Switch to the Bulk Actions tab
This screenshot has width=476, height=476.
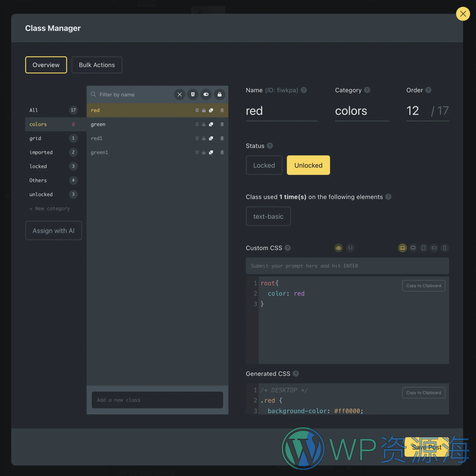point(97,65)
